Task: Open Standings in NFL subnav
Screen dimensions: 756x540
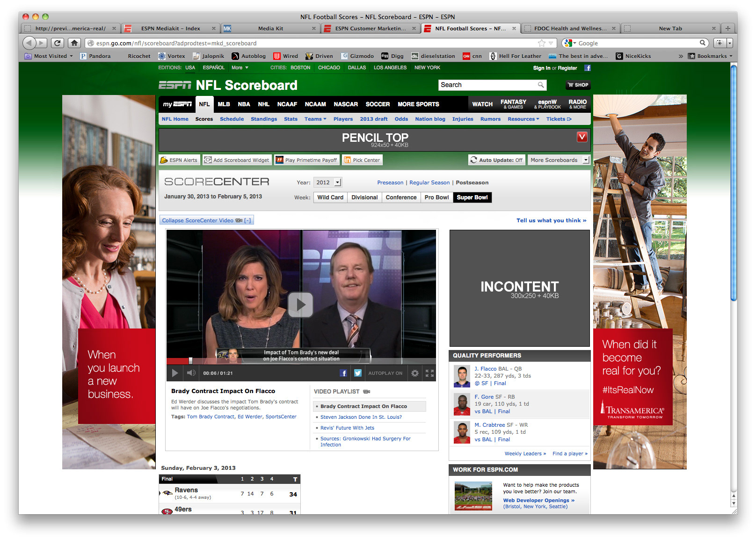Action: [x=264, y=119]
